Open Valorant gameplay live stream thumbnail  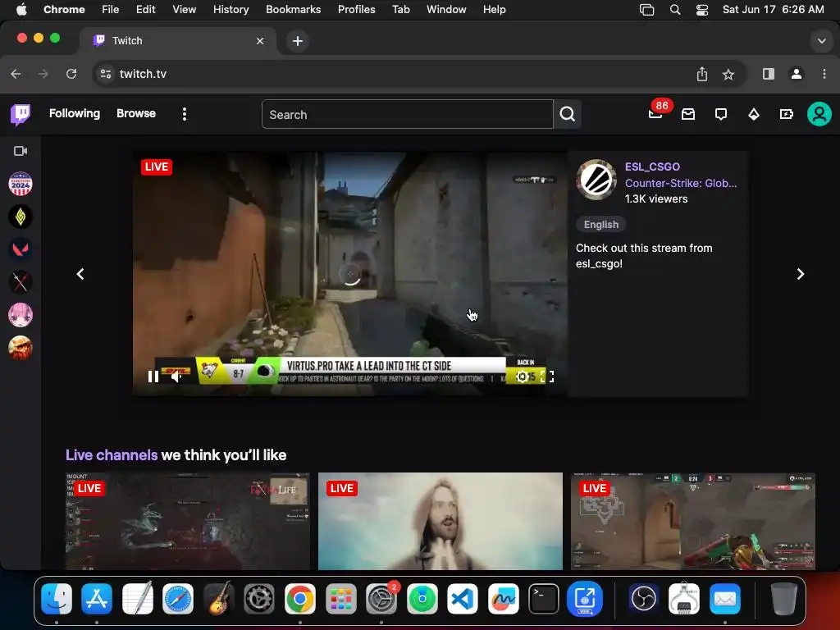click(693, 521)
